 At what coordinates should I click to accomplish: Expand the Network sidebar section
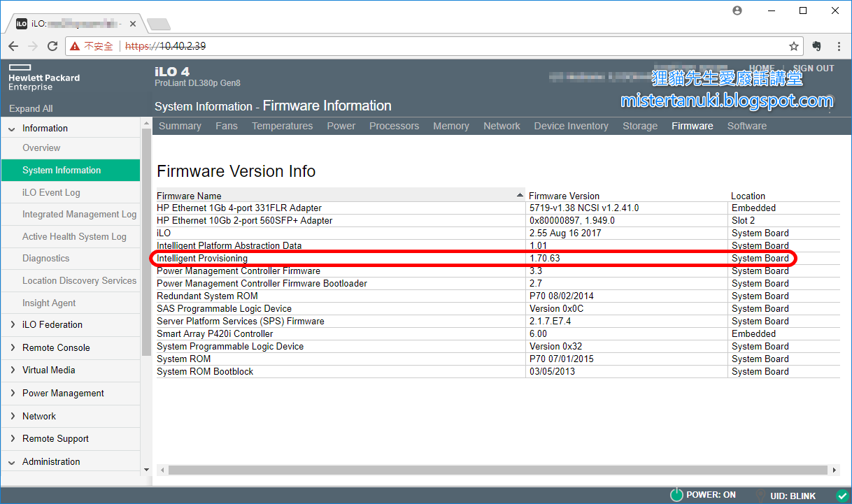[x=12, y=416]
